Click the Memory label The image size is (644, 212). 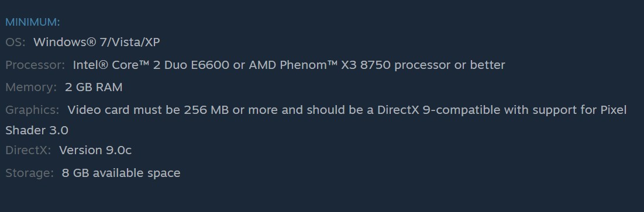(31, 88)
